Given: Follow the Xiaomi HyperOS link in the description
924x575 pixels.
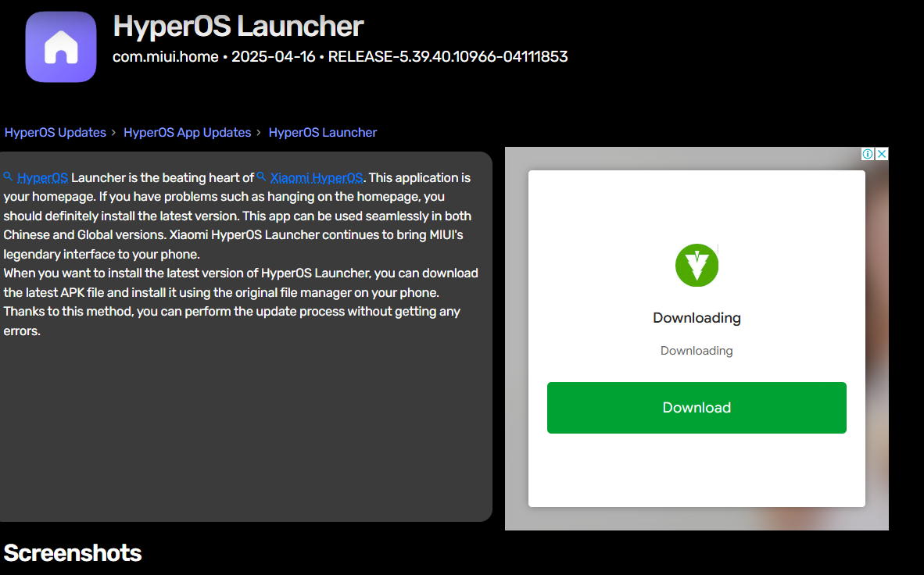Looking at the screenshot, I should [317, 178].
